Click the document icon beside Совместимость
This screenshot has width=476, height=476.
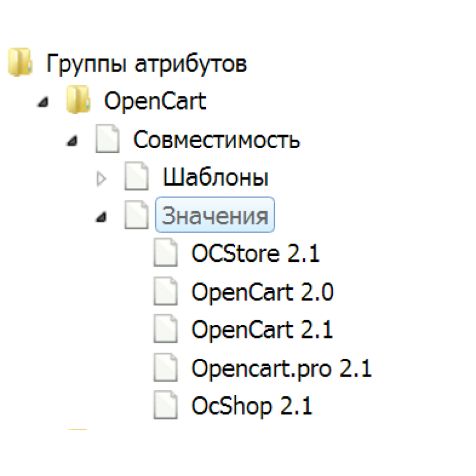tap(107, 139)
